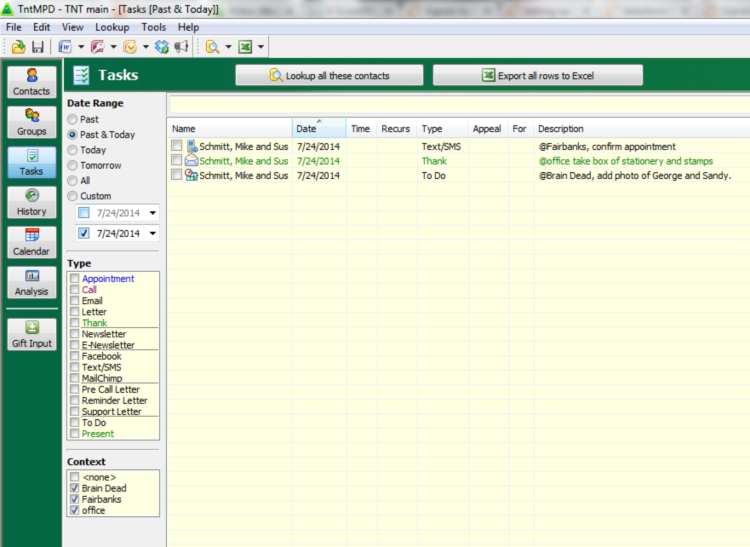This screenshot has height=547, width=750.
Task: Uncheck the Fairbanks context checkbox
Action: (x=74, y=499)
